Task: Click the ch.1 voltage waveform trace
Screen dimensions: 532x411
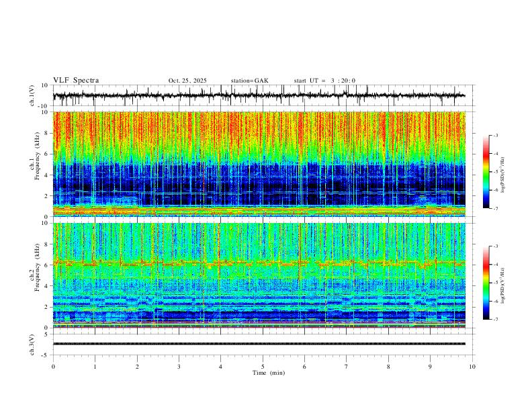Action: coord(259,95)
